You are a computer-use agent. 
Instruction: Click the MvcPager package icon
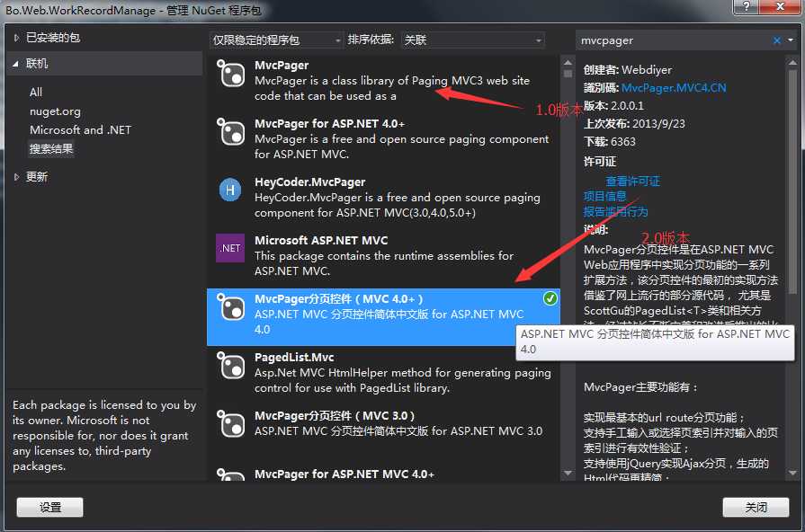pyautogui.click(x=230, y=74)
